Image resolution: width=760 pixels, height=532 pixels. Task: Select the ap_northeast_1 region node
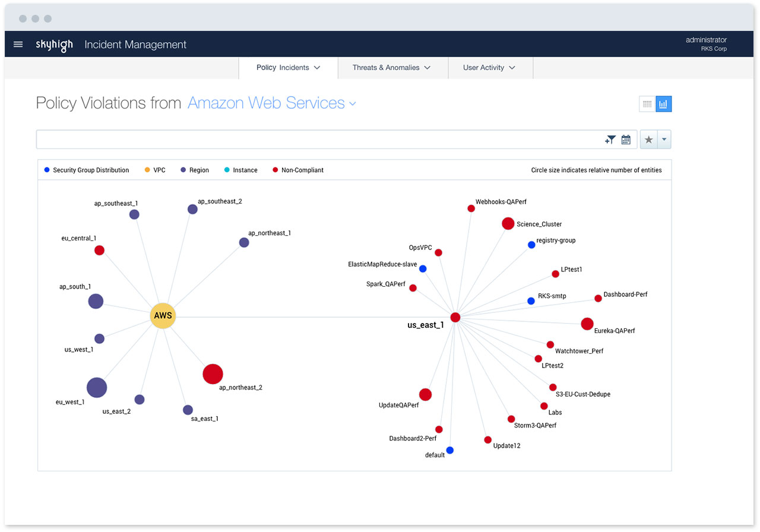click(x=244, y=242)
